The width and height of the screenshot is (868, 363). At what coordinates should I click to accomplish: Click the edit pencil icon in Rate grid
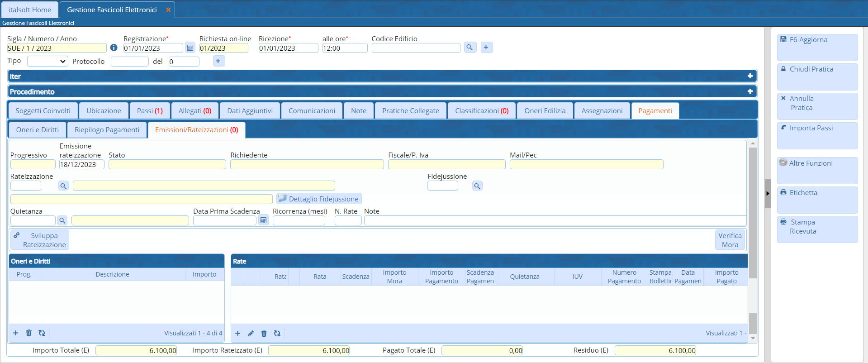[x=251, y=333]
